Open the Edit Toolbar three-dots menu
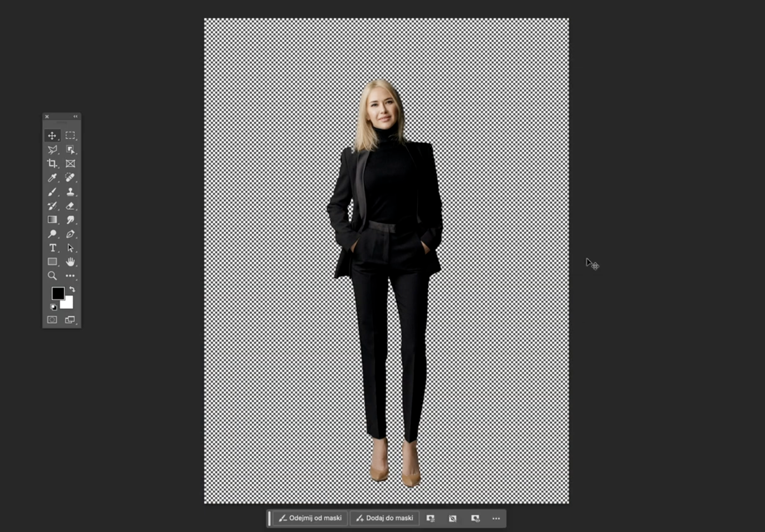 [70, 276]
